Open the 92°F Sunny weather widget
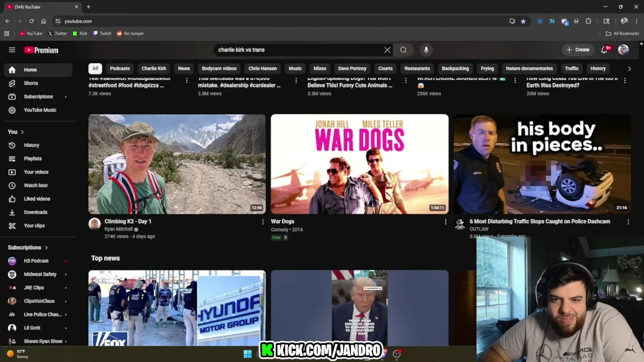644x362 pixels. click(x=18, y=354)
